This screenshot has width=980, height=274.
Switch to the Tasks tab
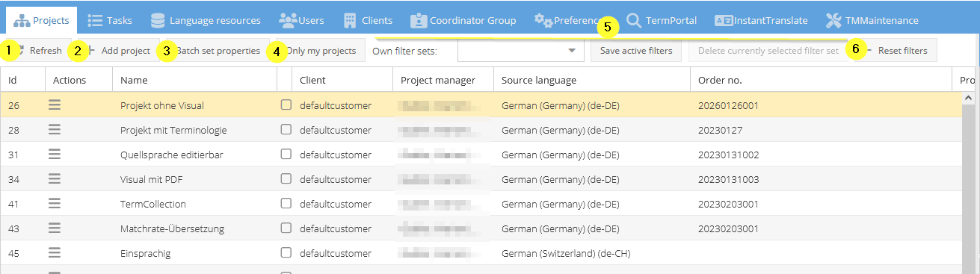coord(110,20)
